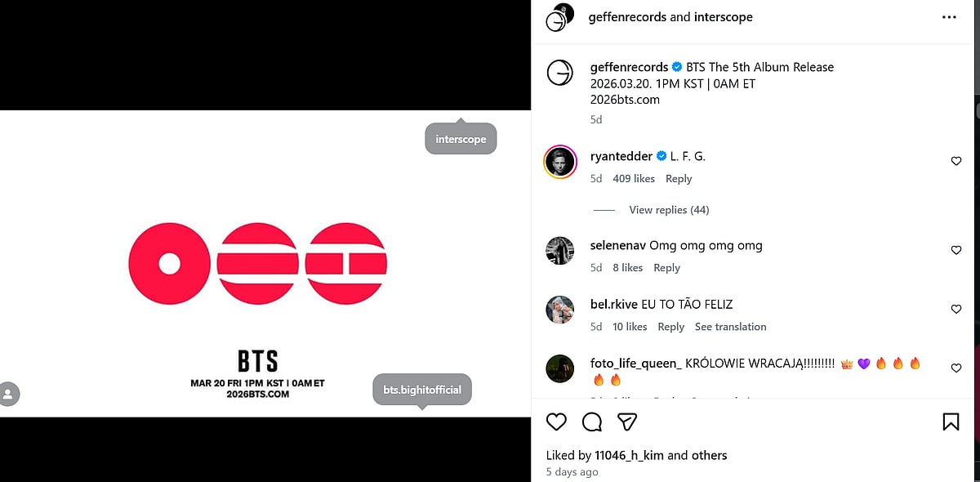
Task: Like ryantedder's comment
Action: point(956,162)
